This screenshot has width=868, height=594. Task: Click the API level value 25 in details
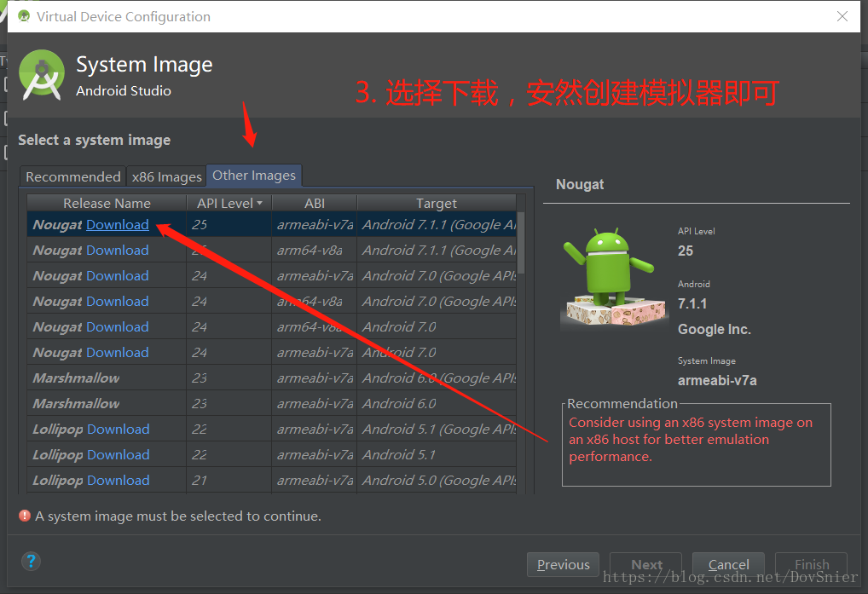click(x=686, y=251)
